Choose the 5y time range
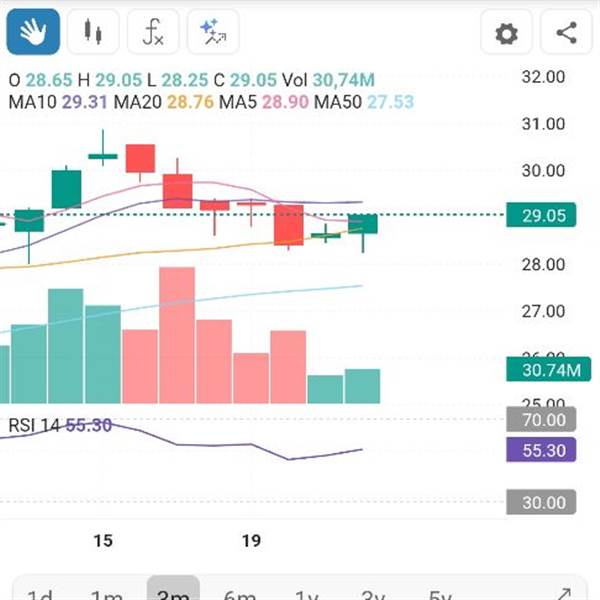 (440, 594)
